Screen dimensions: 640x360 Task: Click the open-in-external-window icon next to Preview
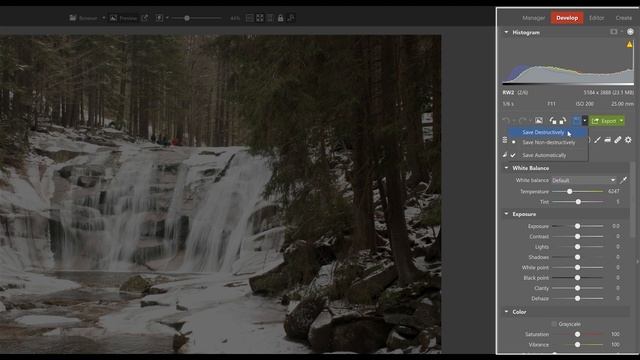tap(144, 18)
